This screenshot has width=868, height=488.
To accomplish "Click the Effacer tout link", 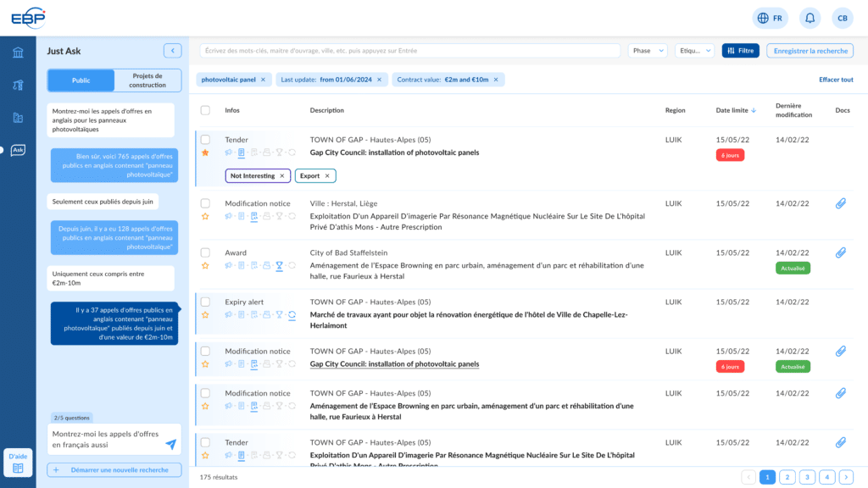I will click(x=836, y=80).
